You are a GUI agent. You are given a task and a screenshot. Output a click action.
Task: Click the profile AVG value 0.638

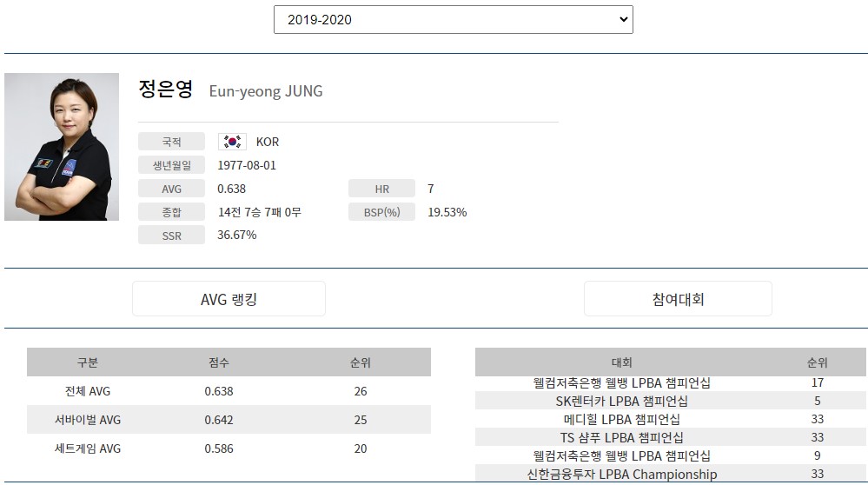pos(231,189)
